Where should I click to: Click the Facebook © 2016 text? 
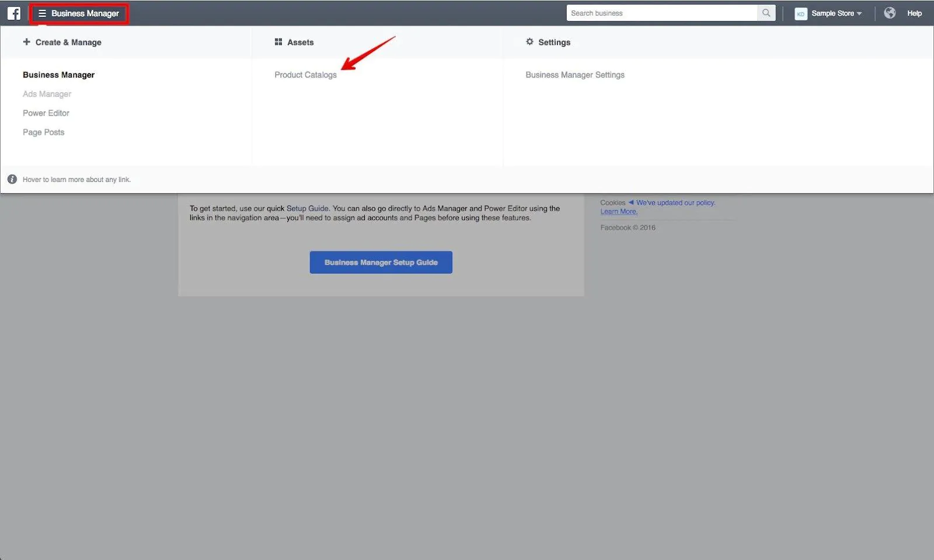[x=628, y=228]
